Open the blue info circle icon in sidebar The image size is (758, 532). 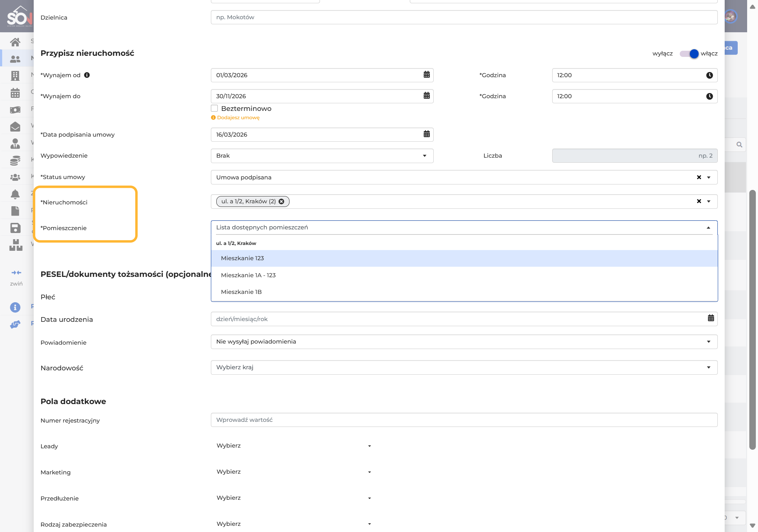click(15, 307)
